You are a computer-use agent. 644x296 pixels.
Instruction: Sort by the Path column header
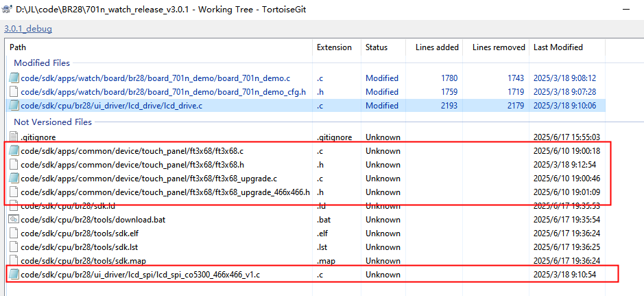tap(18, 47)
